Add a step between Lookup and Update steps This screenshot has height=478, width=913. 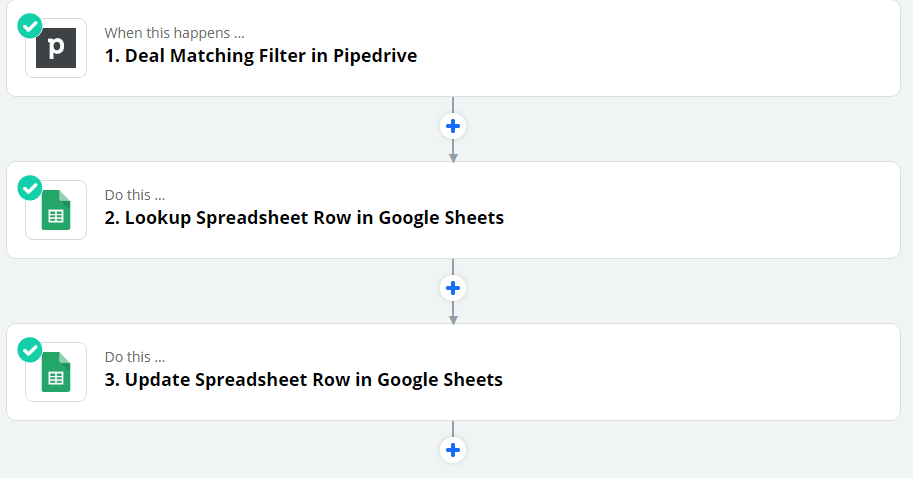453,288
